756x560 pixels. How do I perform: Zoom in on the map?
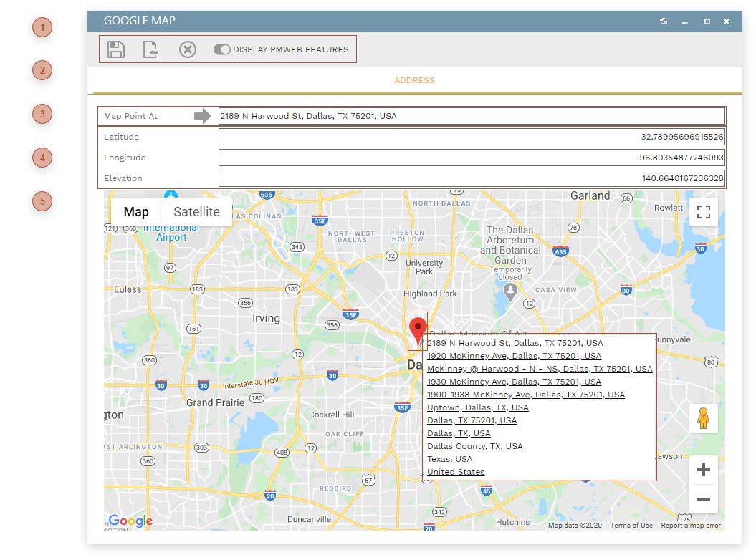(x=703, y=469)
